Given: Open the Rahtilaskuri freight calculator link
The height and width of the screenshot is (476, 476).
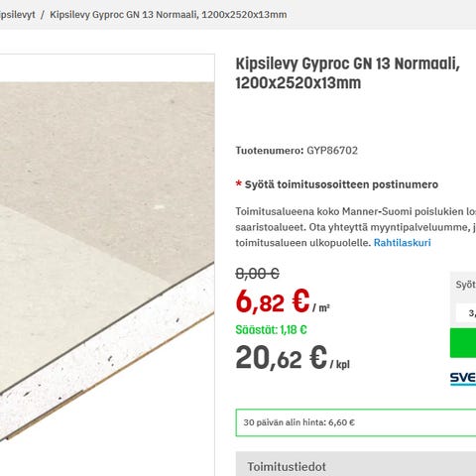Looking at the screenshot, I should coord(402,243).
